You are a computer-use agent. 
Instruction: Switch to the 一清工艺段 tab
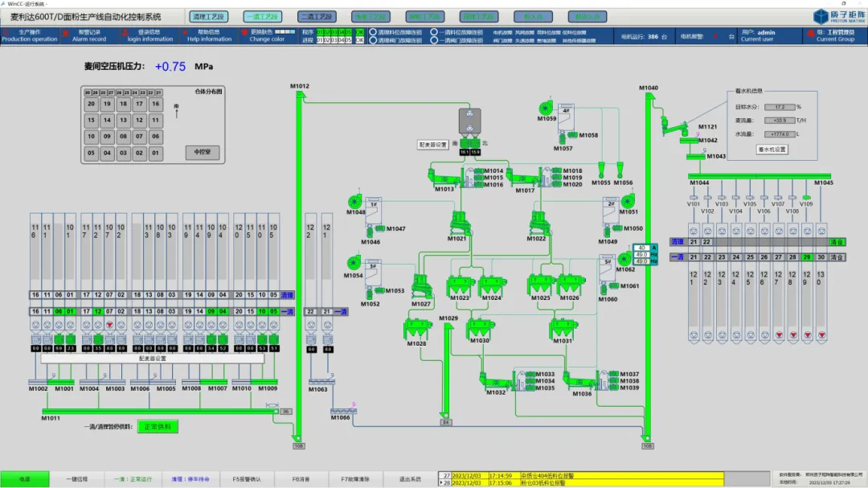(x=262, y=17)
